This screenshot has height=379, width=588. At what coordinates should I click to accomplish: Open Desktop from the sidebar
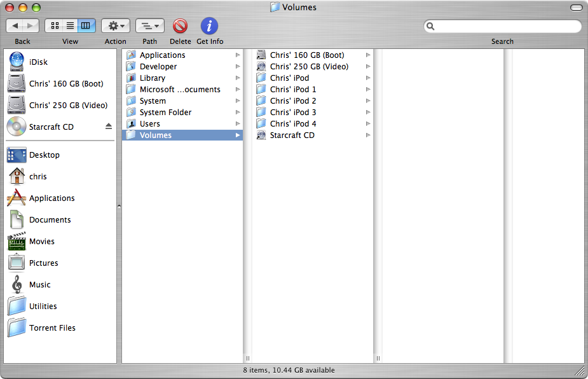(x=60, y=155)
